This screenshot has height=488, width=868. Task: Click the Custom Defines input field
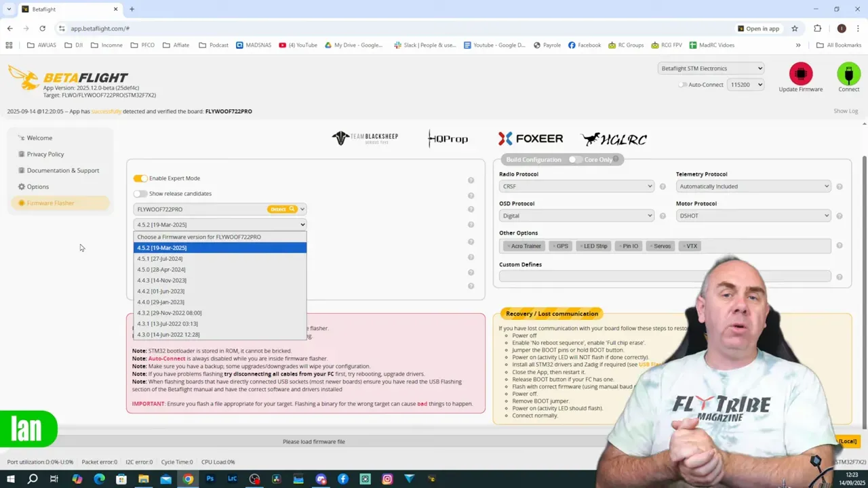pyautogui.click(x=665, y=276)
